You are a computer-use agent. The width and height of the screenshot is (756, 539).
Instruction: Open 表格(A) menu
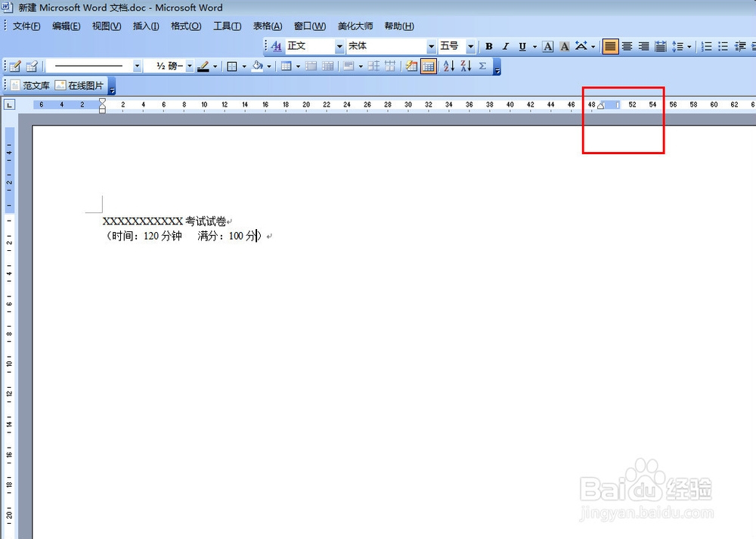click(268, 26)
